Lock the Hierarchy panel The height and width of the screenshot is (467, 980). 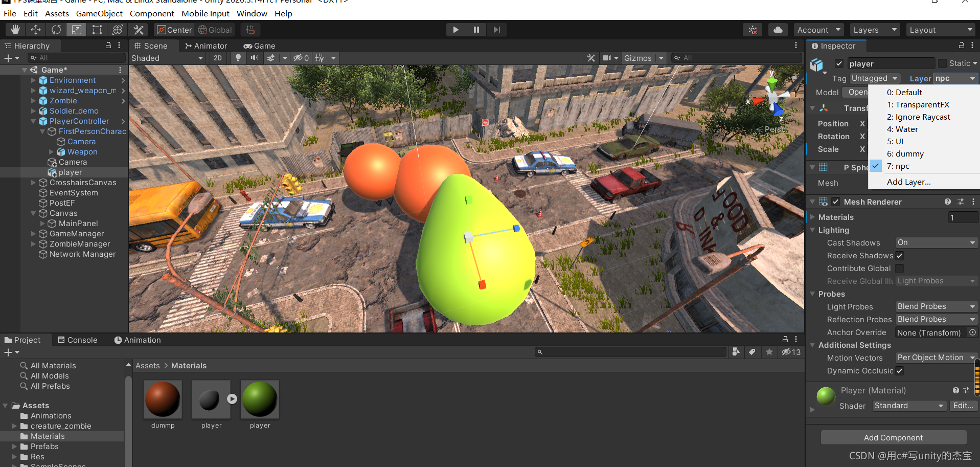point(108,46)
